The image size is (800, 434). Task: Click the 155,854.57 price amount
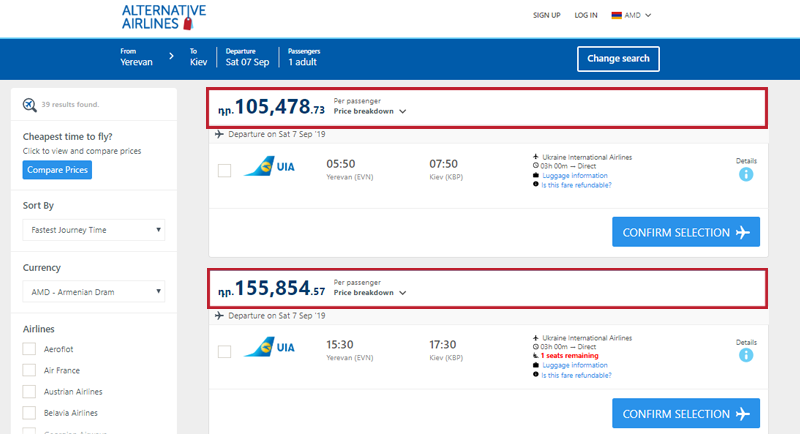click(271, 289)
